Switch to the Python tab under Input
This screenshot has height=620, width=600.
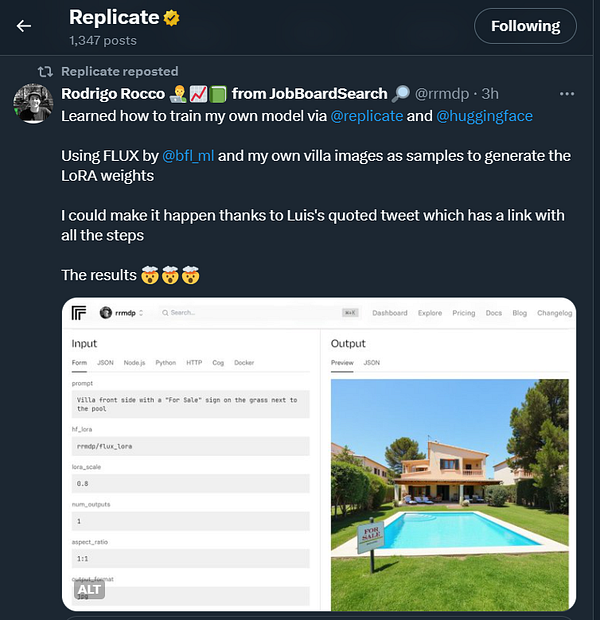(x=166, y=363)
